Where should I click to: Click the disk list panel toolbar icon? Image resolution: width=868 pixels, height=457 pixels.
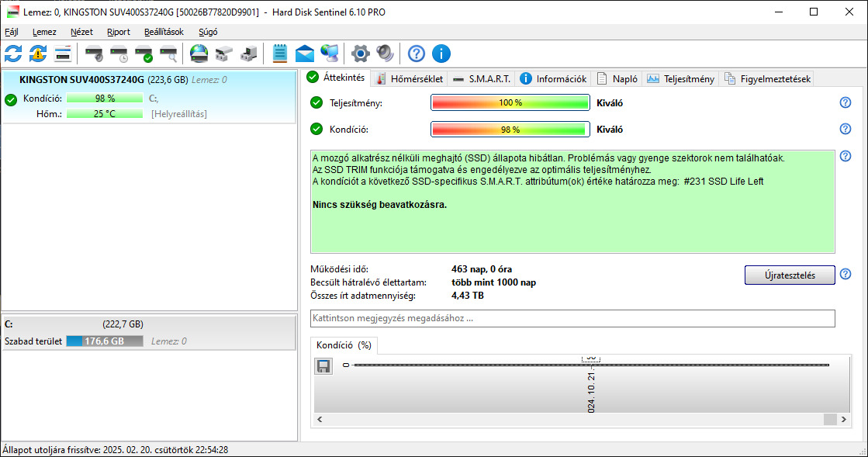tap(63, 54)
